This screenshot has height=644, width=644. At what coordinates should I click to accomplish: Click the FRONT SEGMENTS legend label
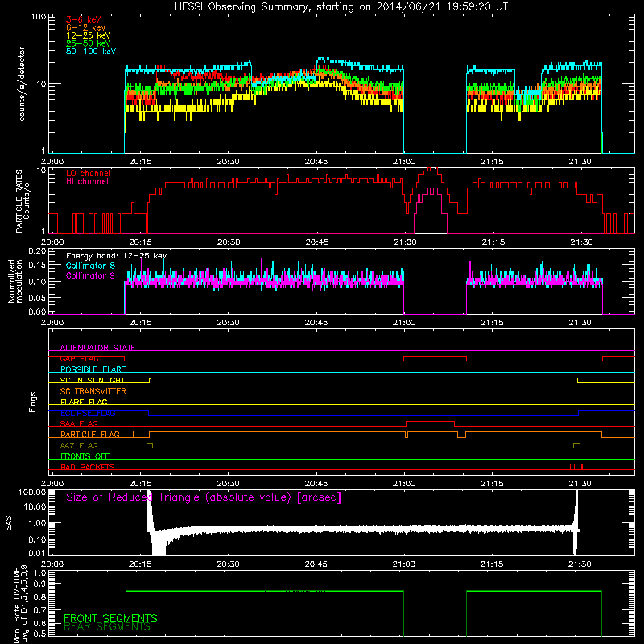click(110, 618)
